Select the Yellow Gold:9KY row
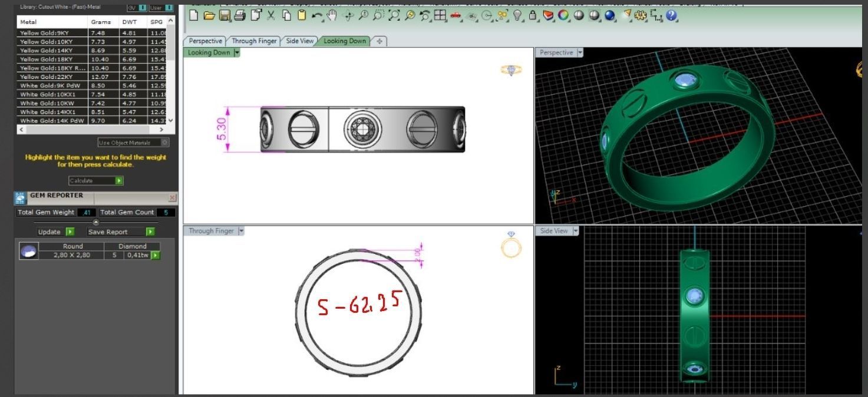This screenshot has width=868, height=397. (x=92, y=33)
